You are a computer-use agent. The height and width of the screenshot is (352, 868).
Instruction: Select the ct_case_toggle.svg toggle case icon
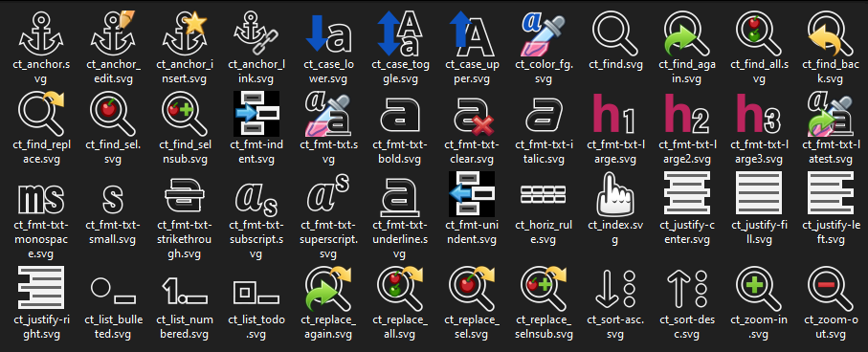tap(400, 33)
